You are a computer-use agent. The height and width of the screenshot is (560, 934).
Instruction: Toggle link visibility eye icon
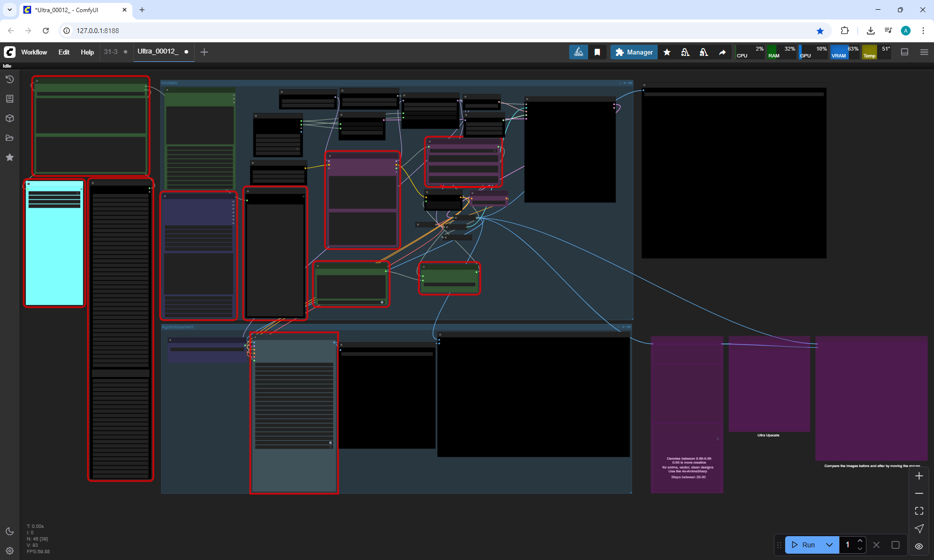pyautogui.click(x=919, y=546)
